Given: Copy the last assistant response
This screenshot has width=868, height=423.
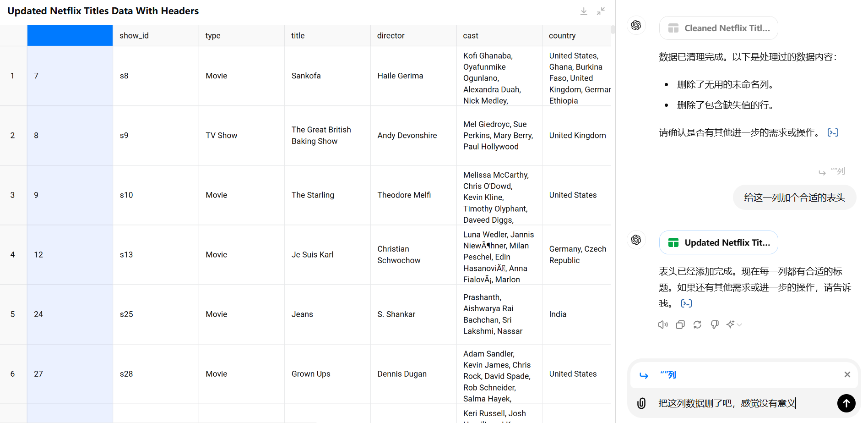Looking at the screenshot, I should pos(680,324).
